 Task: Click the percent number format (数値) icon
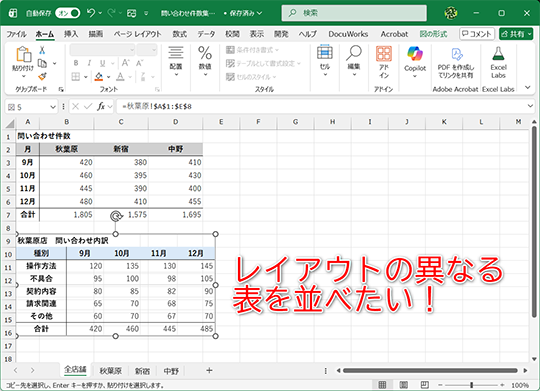(205, 52)
